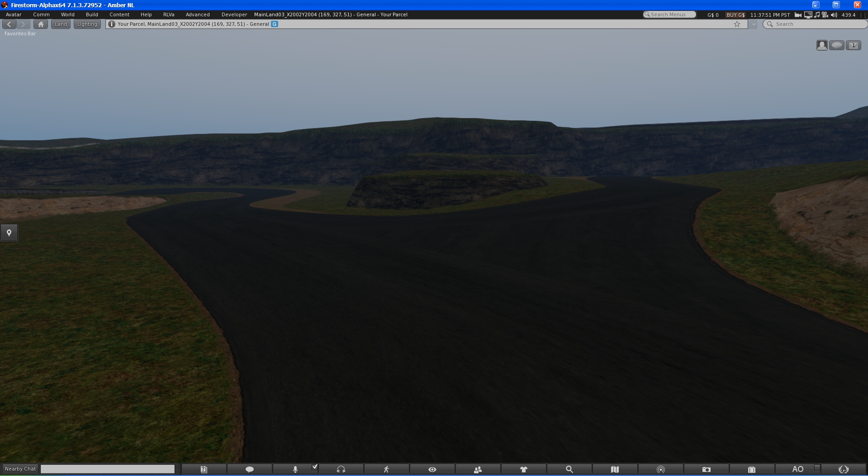Click the 11:37:51 PM PST clock

pyautogui.click(x=770, y=14)
